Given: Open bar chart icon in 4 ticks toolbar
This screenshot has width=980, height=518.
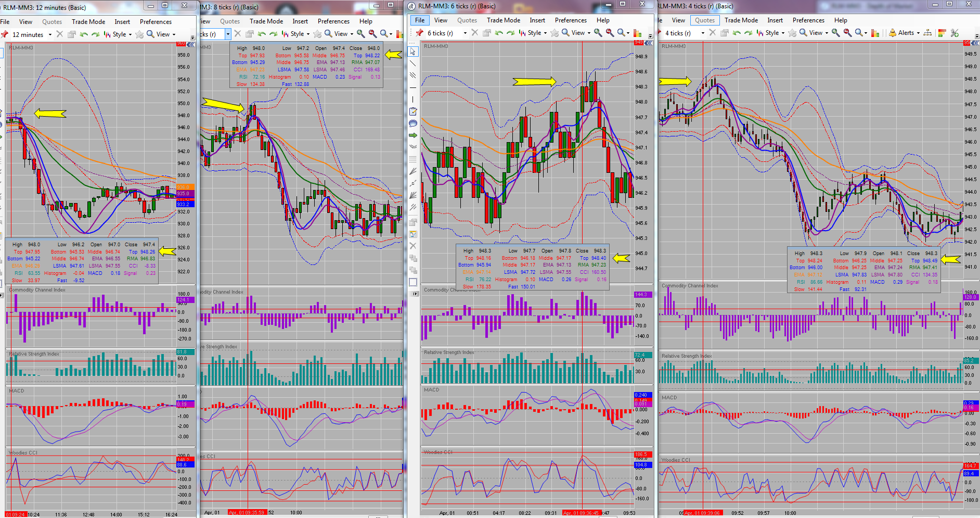Looking at the screenshot, I should pos(875,33).
